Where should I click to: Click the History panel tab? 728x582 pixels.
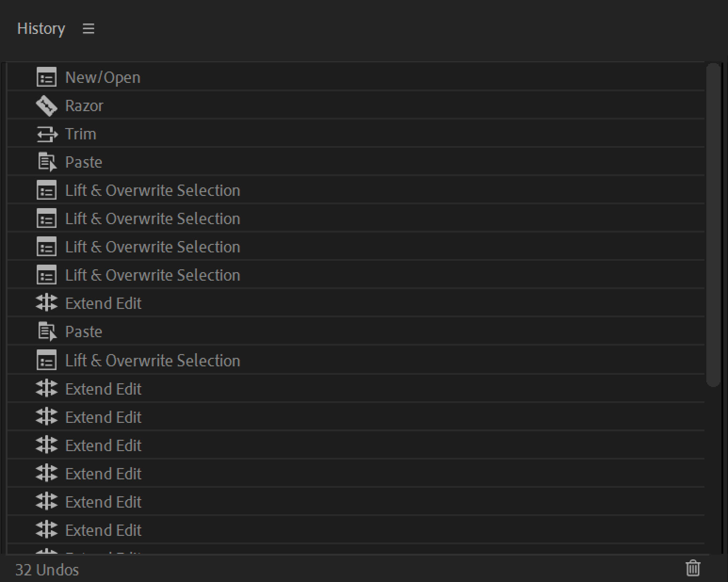[x=41, y=29]
